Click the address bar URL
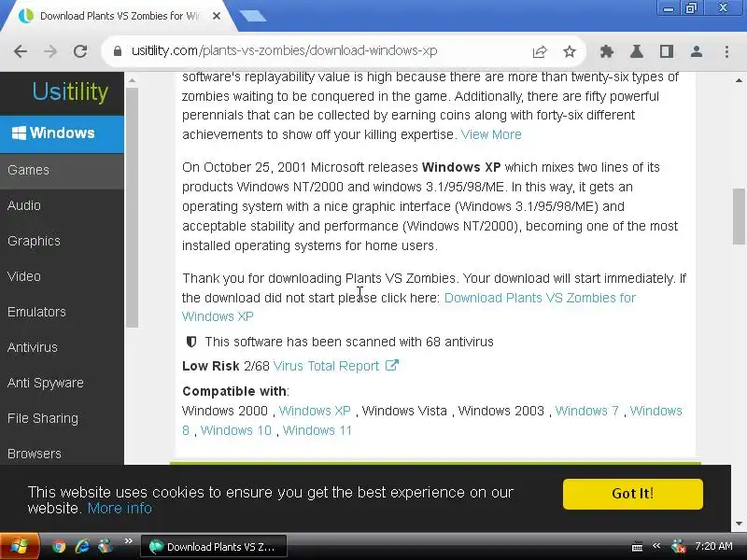 (x=285, y=50)
